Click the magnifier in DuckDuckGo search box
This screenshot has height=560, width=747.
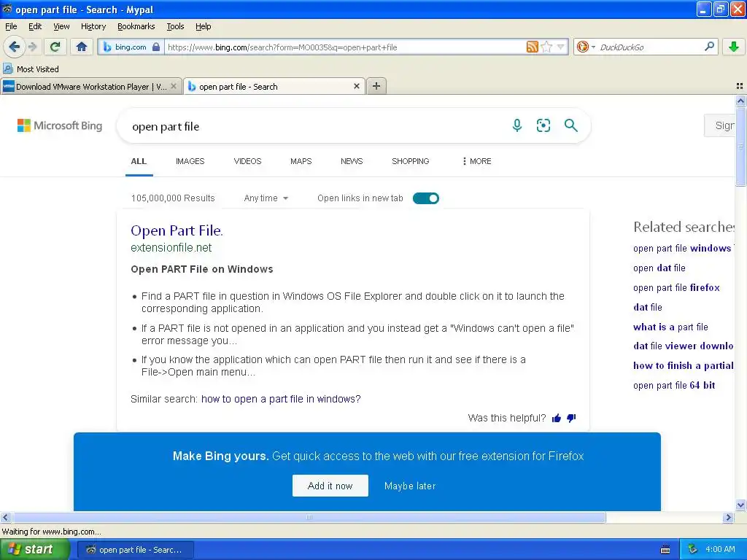(x=709, y=46)
